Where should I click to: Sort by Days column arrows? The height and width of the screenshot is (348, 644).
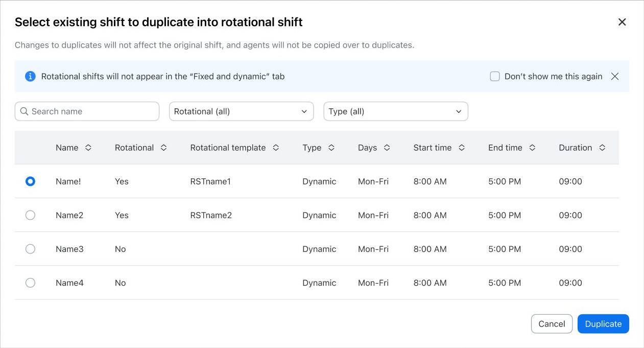(387, 148)
